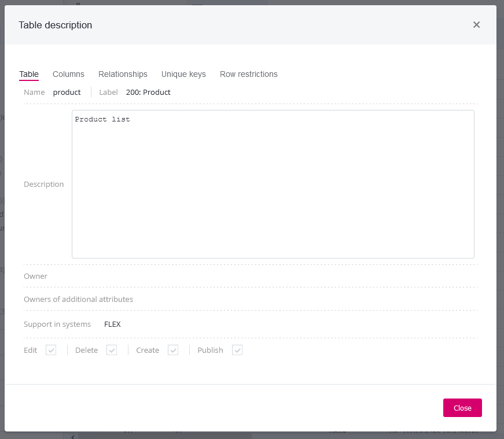Toggle the Edit checkbox
504x439 pixels.
(x=51, y=350)
